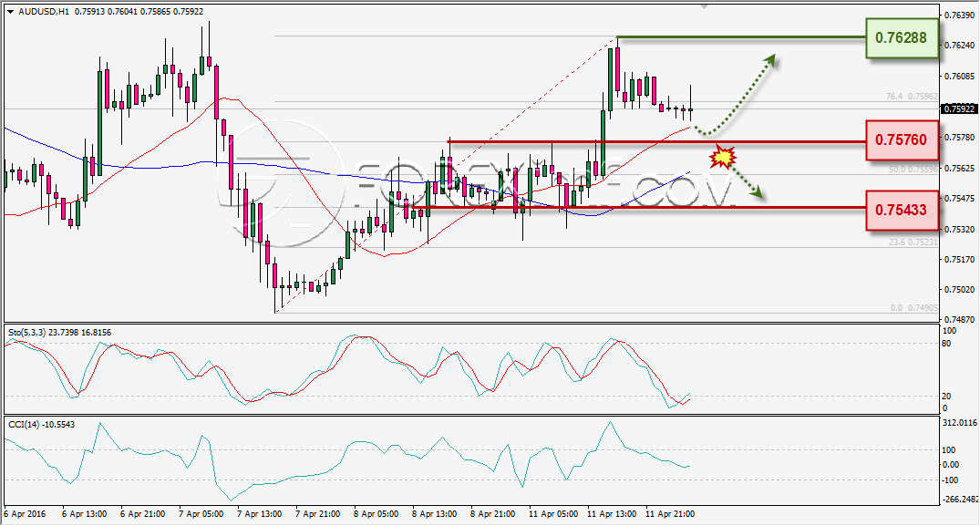The image size is (980, 526).
Task: Click the 0.75760 support price label
Action: 902,140
